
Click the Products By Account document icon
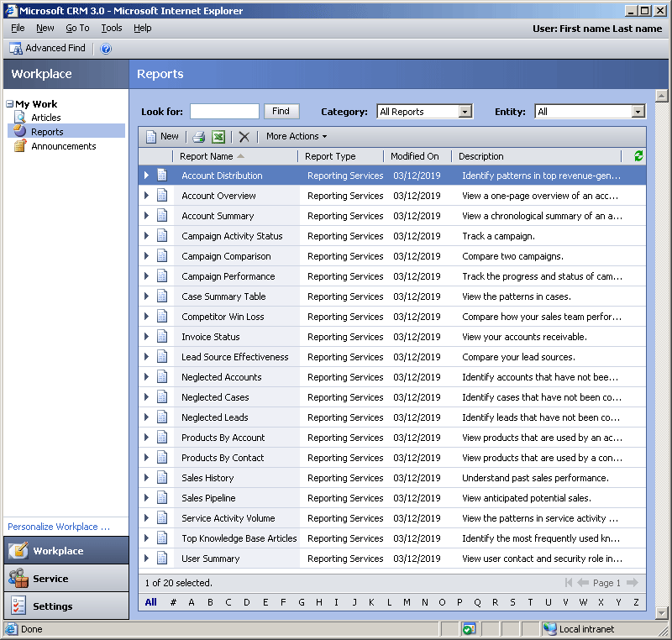[x=162, y=437]
